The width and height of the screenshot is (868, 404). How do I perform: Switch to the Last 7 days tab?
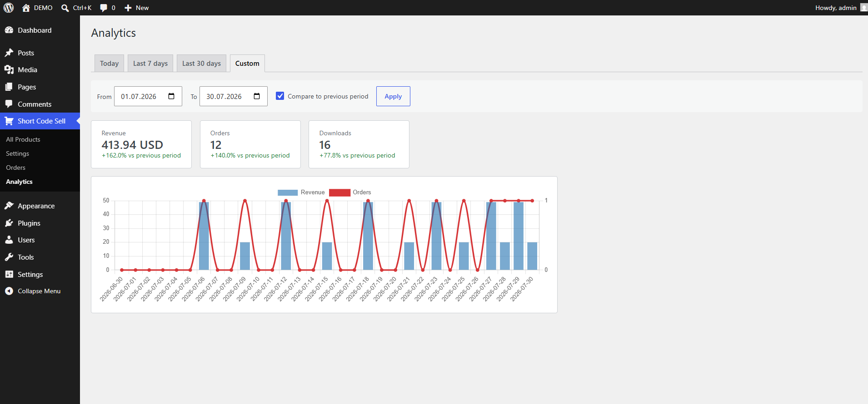150,63
